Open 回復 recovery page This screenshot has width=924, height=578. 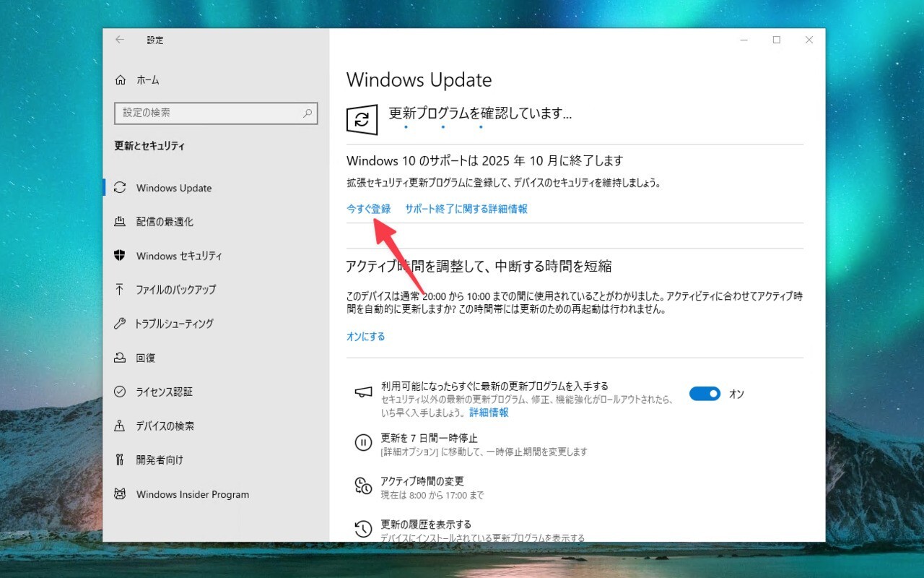[146, 358]
